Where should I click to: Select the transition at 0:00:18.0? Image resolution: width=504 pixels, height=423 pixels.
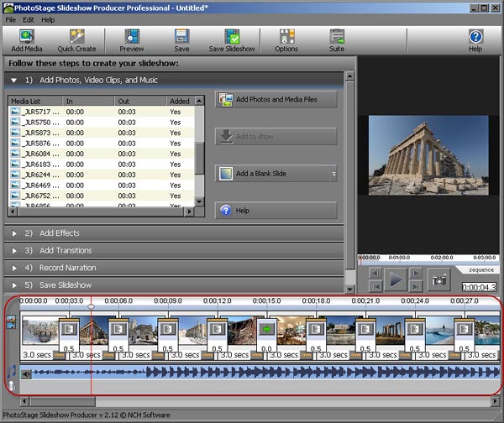pos(316,336)
